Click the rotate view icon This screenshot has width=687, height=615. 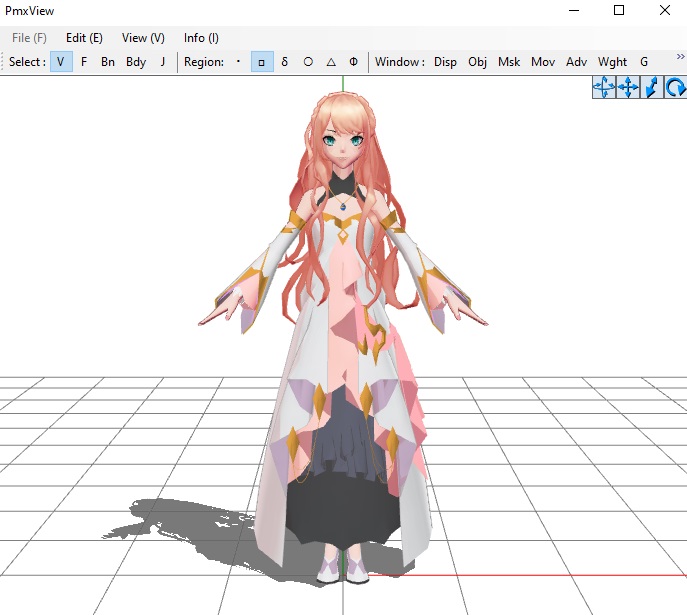(x=675, y=87)
